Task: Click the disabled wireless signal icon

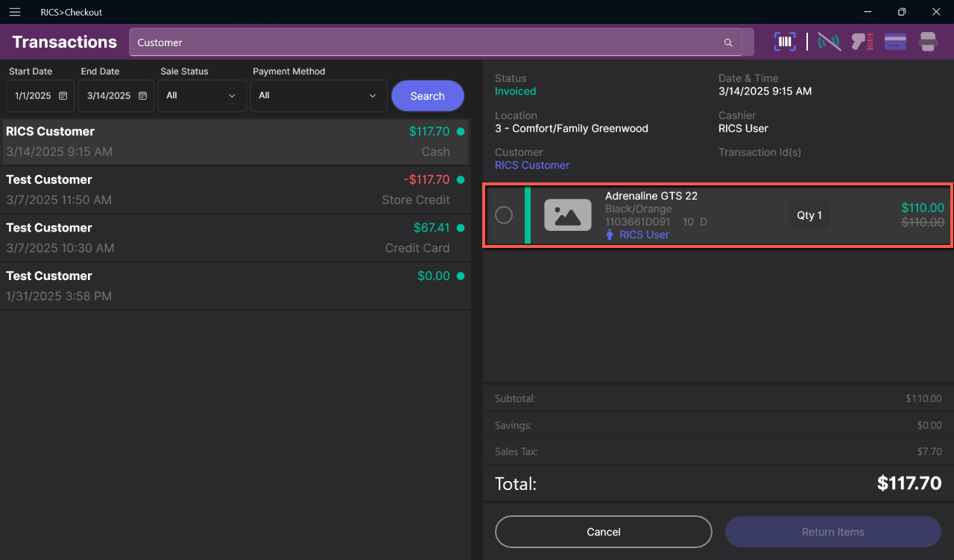Action: pyautogui.click(x=829, y=42)
